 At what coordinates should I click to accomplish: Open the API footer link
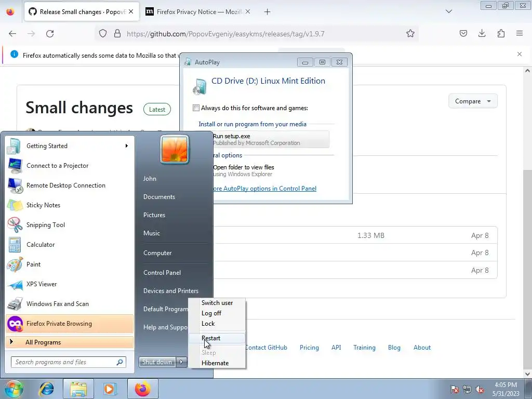(336, 348)
